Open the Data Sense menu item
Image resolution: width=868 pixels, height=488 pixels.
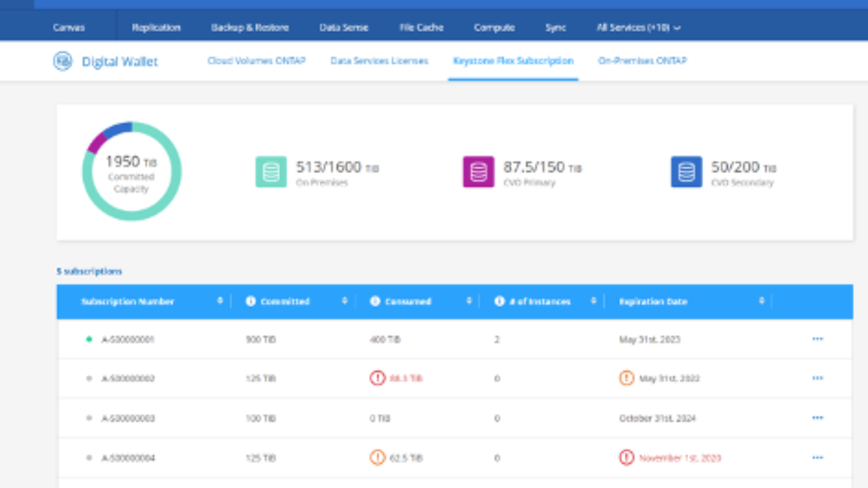pyautogui.click(x=344, y=28)
